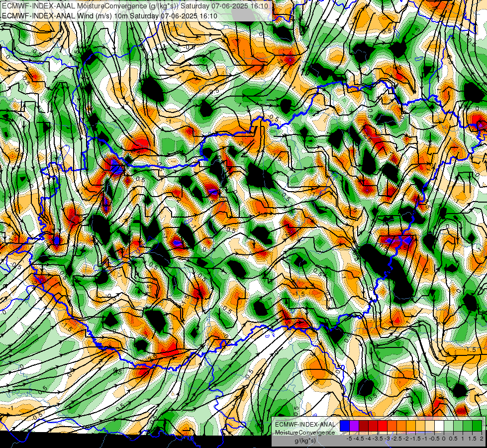Click the purple legend swatch between -5 and -4.5

(x=354, y=426)
